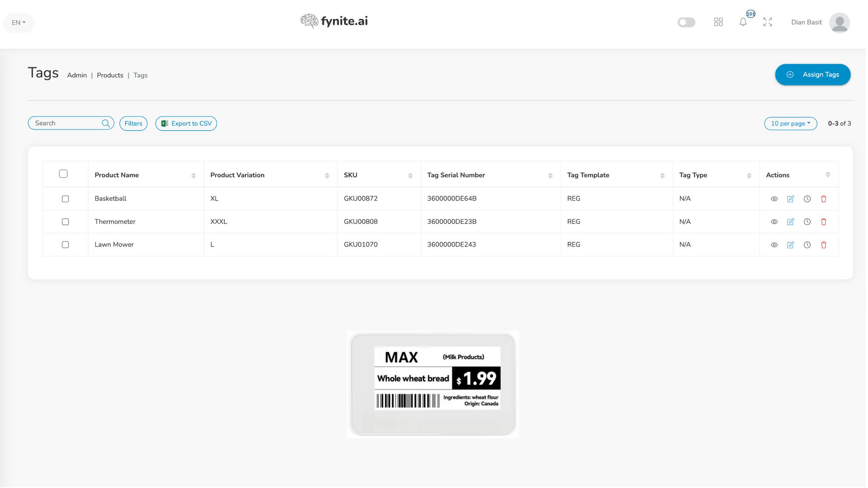
Task: Click the search magnifier icon
Action: pyautogui.click(x=106, y=124)
